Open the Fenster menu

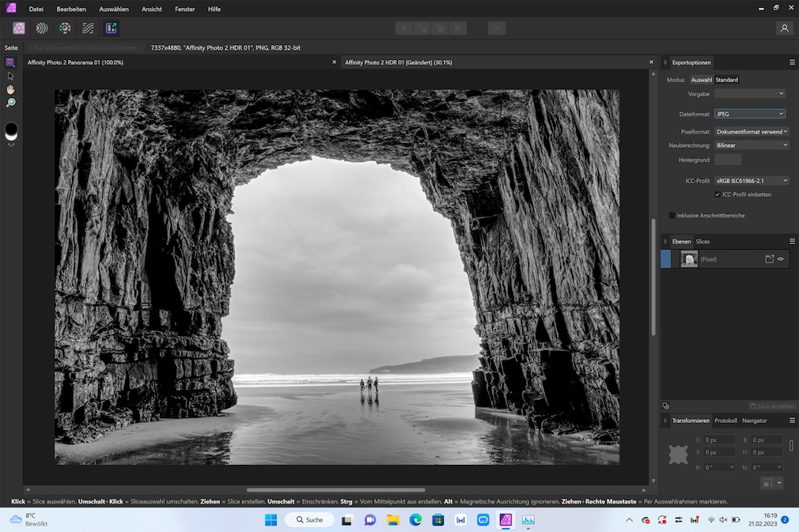(x=184, y=9)
